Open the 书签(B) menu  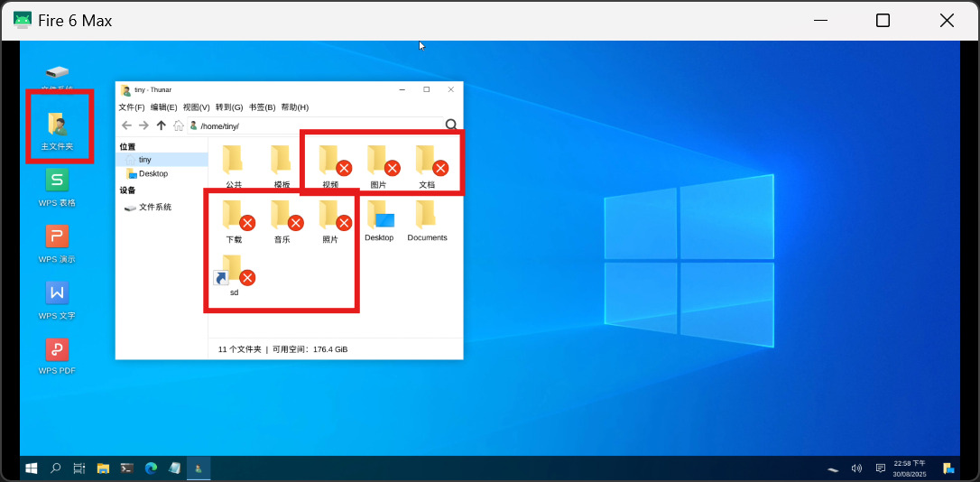point(262,107)
